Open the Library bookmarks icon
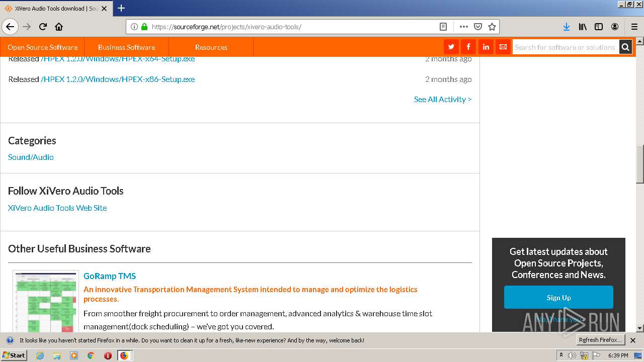Screen dimensions: 644x362 pos(583,27)
